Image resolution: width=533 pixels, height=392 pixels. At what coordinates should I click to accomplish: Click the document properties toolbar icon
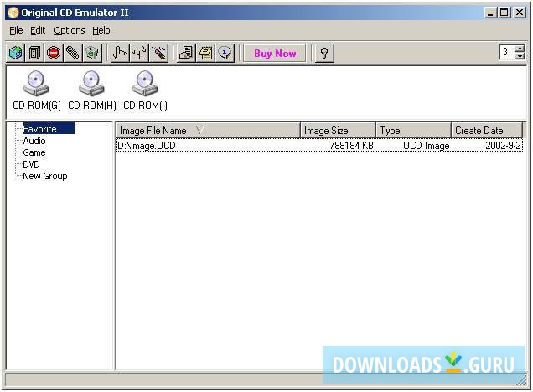[186, 53]
